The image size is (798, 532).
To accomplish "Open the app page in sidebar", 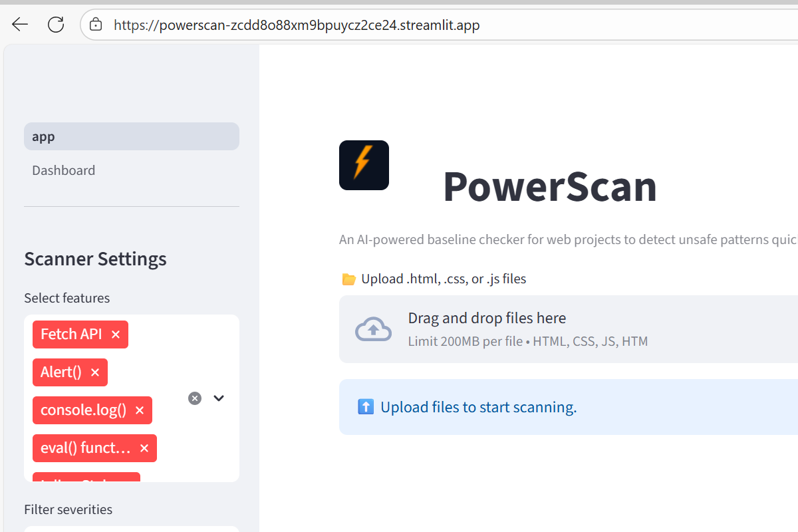I will pos(132,136).
